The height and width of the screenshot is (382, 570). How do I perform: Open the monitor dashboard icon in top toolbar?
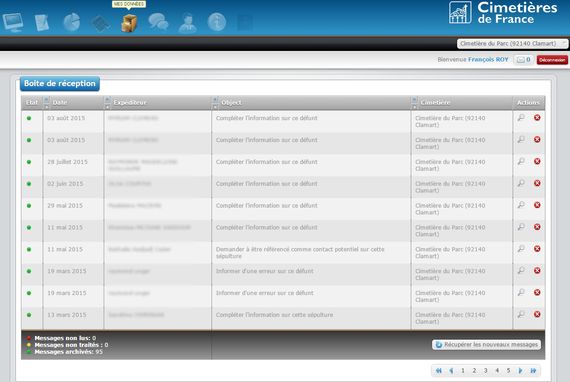coord(13,22)
